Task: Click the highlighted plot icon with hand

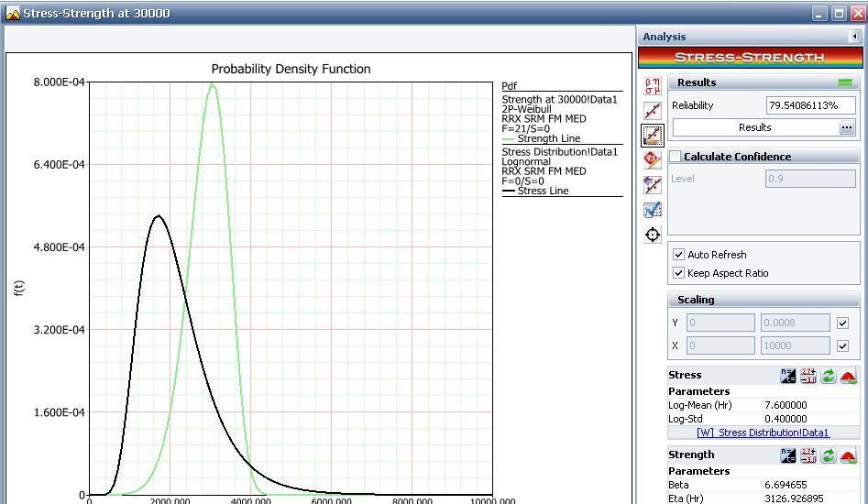Action: [653, 135]
